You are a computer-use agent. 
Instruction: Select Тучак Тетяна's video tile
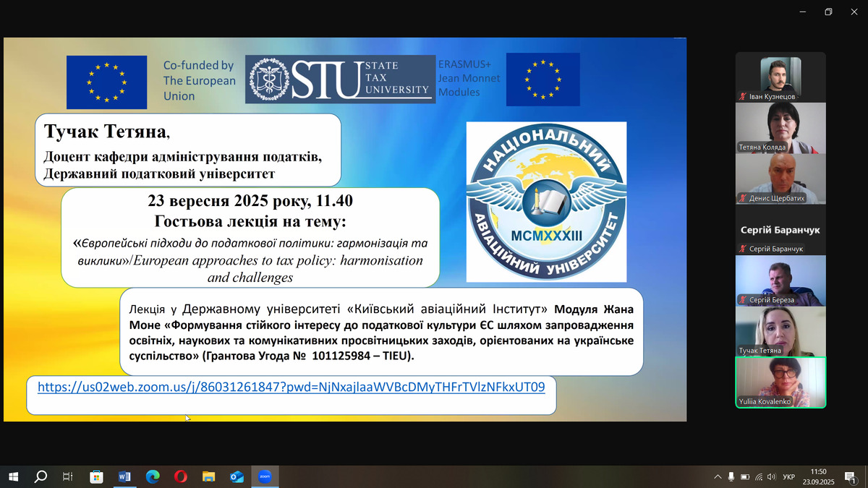(780, 332)
